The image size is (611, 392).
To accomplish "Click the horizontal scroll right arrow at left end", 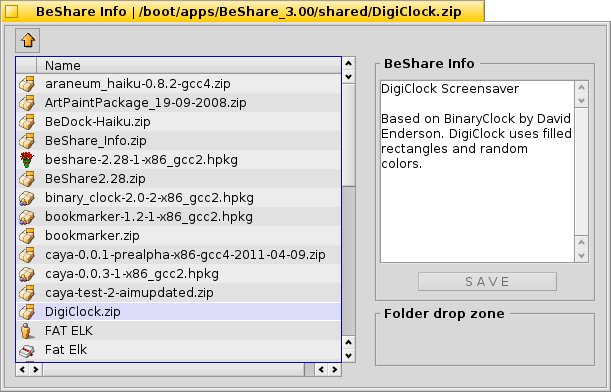I will [x=35, y=369].
